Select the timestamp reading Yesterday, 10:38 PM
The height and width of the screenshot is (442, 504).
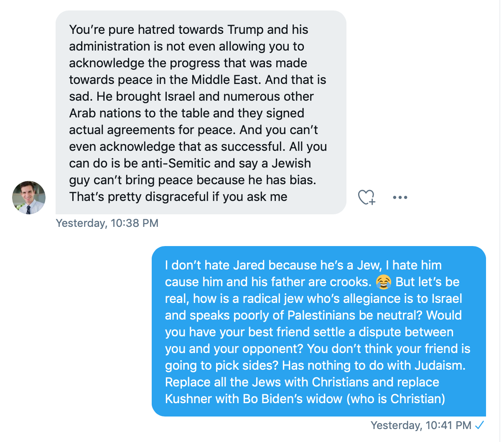[107, 223]
